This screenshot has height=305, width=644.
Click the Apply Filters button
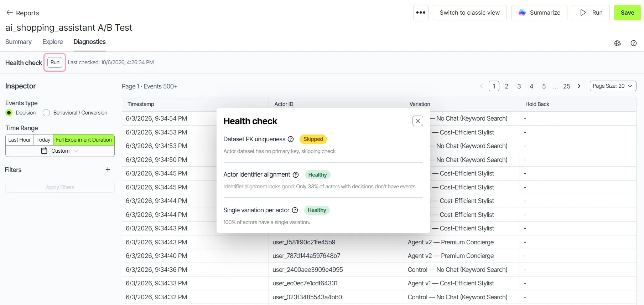60,187
